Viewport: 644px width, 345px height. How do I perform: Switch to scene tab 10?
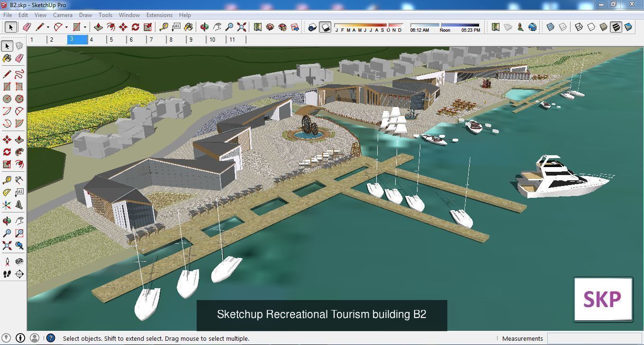point(217,40)
